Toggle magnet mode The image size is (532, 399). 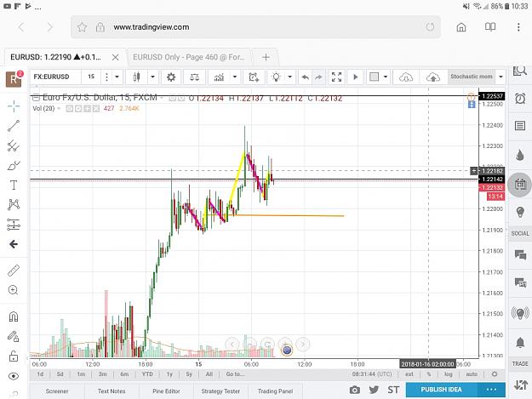(x=14, y=316)
